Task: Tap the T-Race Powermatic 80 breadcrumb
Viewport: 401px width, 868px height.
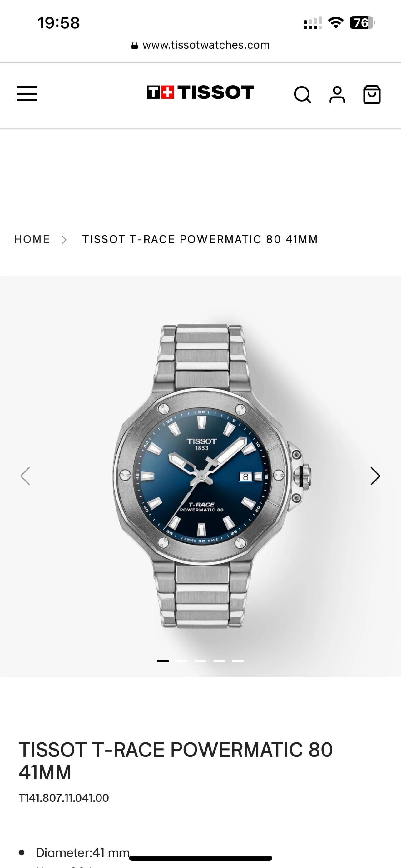Action: pos(200,239)
